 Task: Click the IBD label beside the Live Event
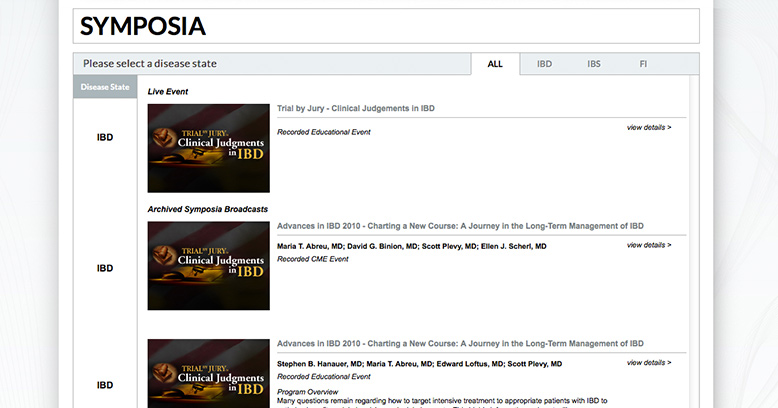point(105,138)
